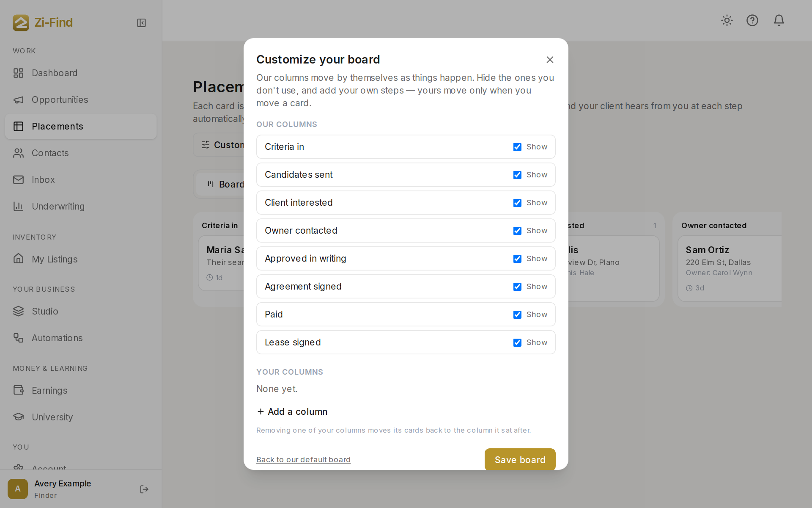
Task: Log out using the sign-out icon
Action: (x=144, y=489)
